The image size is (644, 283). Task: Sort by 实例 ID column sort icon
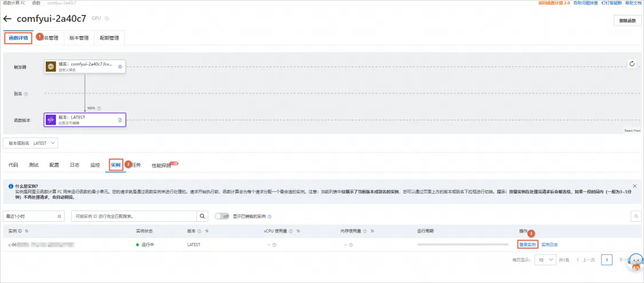coord(27,231)
